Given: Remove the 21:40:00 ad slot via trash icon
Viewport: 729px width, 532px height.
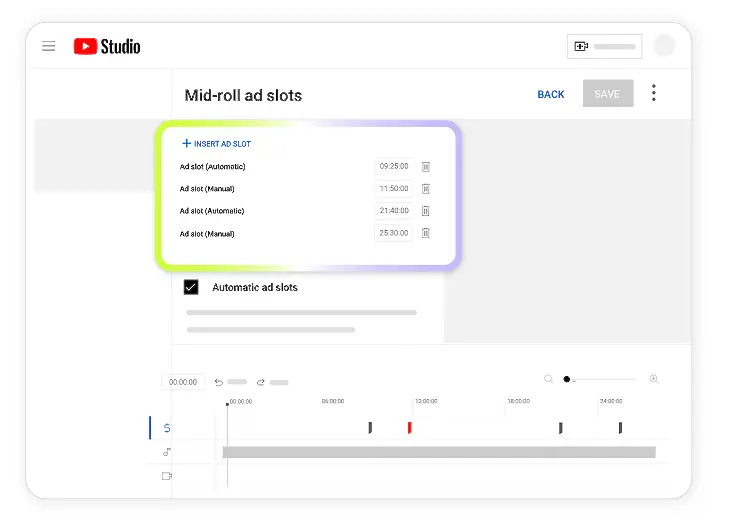Looking at the screenshot, I should 425,211.
